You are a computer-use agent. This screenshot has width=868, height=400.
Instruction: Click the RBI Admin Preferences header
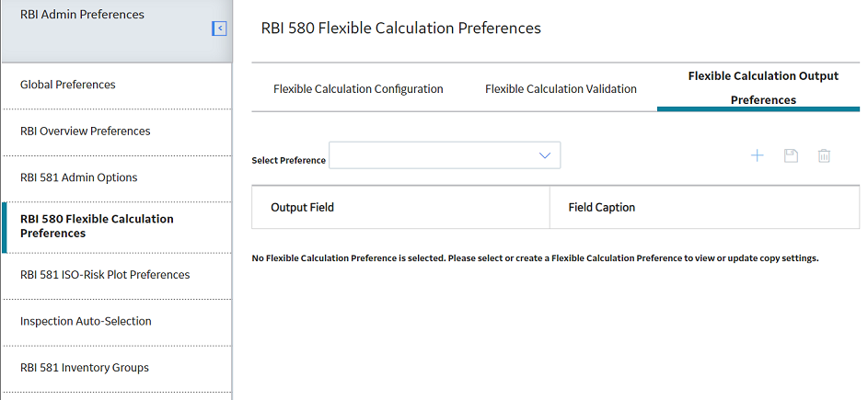point(82,15)
